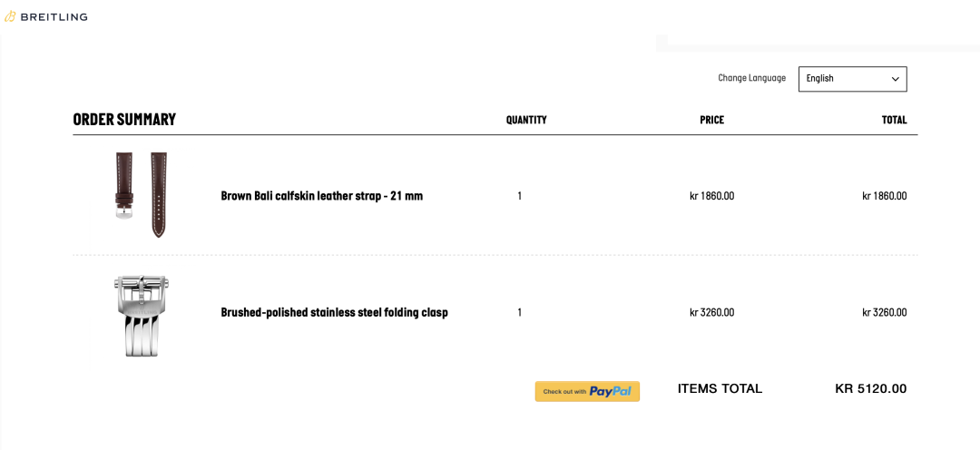The width and height of the screenshot is (980, 450).
Task: Click the Items Total label
Action: (720, 388)
